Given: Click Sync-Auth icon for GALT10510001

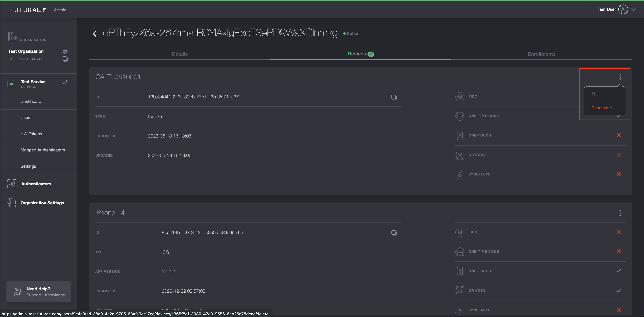Looking at the screenshot, I should (x=460, y=174).
